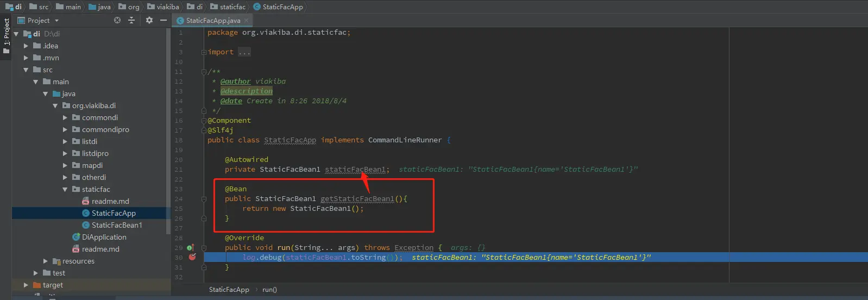The width and height of the screenshot is (868, 300).
Task: Click the @Override annotation
Action: (244, 238)
